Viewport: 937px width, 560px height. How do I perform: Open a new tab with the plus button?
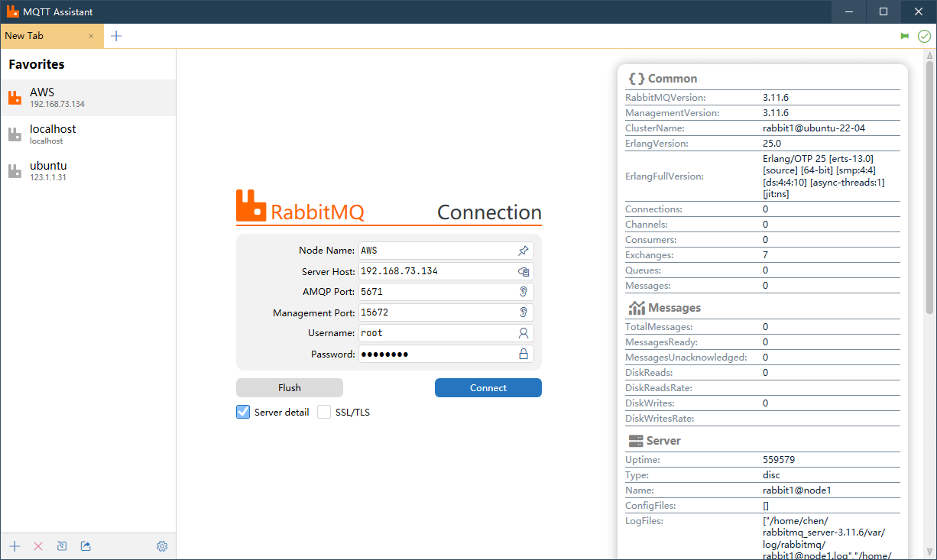pos(116,36)
